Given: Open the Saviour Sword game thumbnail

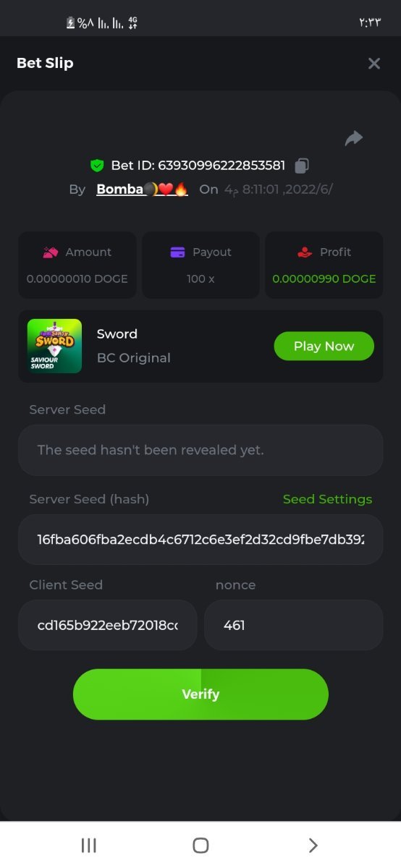Looking at the screenshot, I should pyautogui.click(x=54, y=346).
